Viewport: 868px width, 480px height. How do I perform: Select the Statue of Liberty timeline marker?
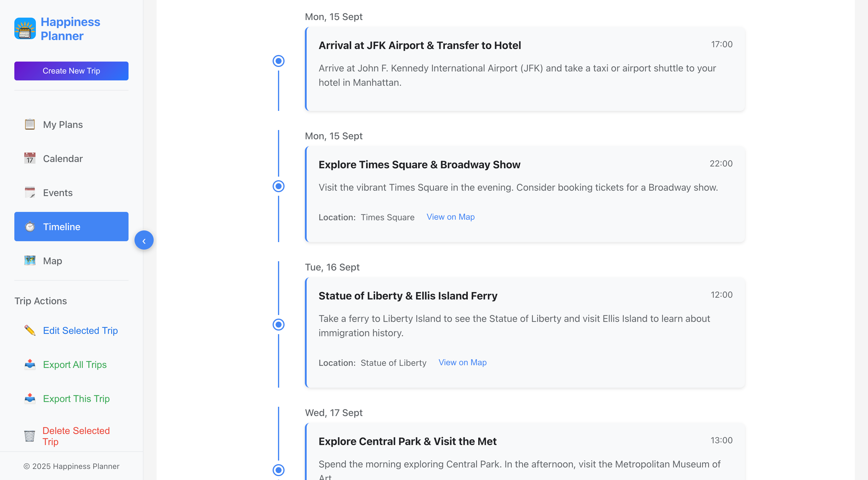[x=278, y=325]
